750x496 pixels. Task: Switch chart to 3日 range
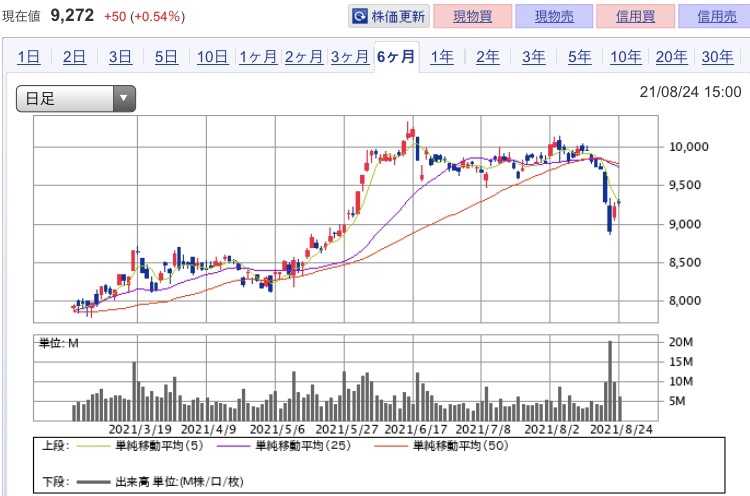click(x=120, y=57)
